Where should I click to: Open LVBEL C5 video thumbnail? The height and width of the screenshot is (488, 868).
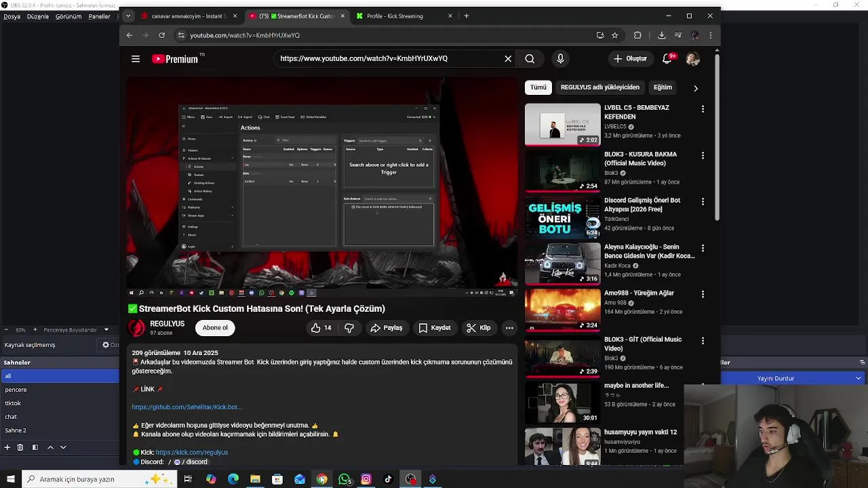point(562,125)
